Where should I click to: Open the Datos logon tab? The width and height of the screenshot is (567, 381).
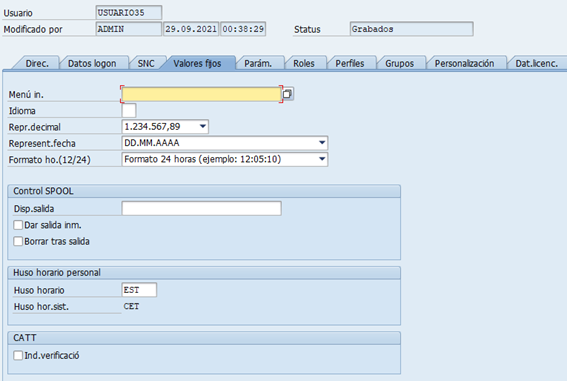92,63
